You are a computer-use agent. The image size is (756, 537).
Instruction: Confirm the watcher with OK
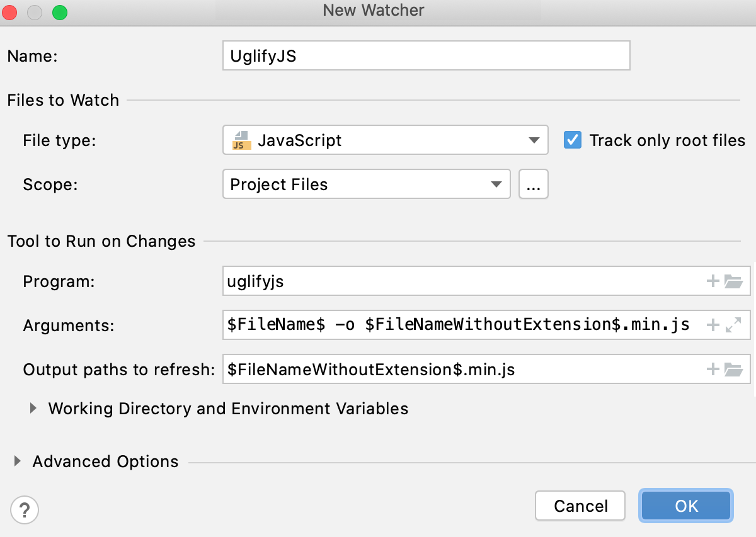coord(685,506)
